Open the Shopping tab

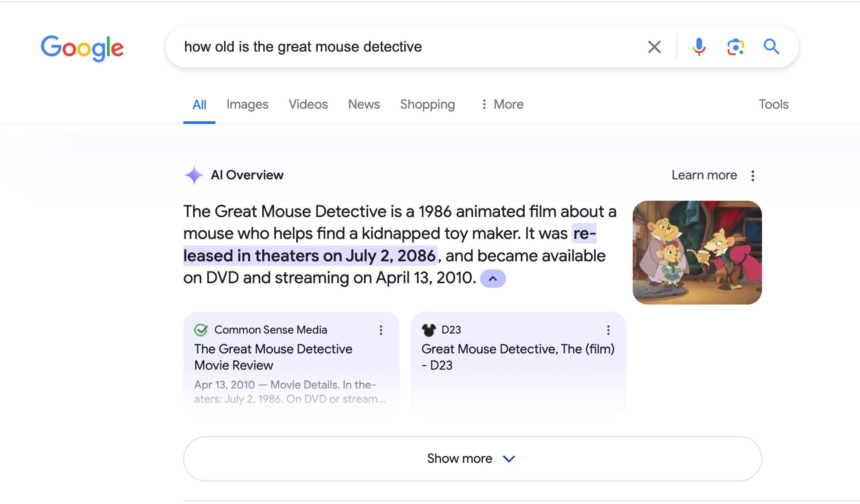427,104
